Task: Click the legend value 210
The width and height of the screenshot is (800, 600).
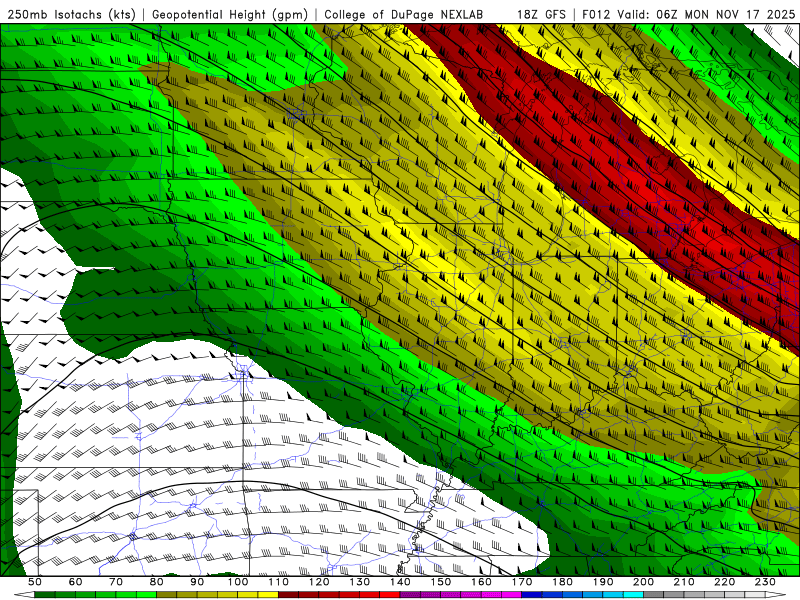Action: [684, 582]
